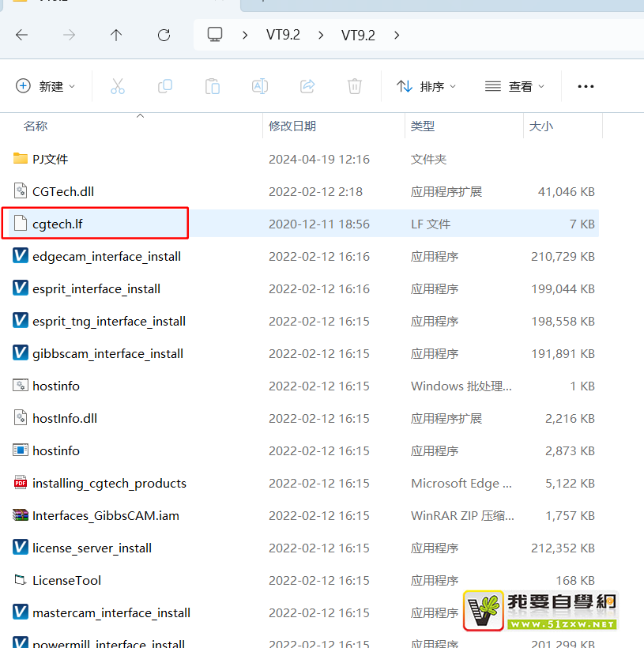Image resolution: width=644 pixels, height=648 pixels.
Task: Open the 查看 (View) dropdown menu
Action: click(515, 86)
